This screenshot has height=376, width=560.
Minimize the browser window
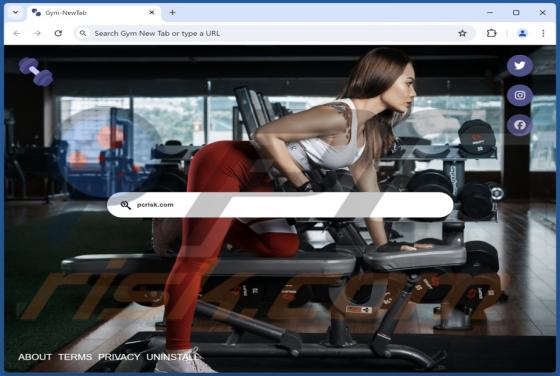490,12
